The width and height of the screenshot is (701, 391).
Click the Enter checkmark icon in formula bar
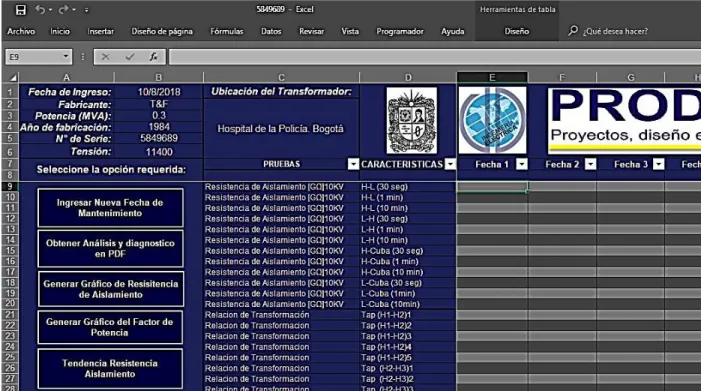pyautogui.click(x=130, y=57)
